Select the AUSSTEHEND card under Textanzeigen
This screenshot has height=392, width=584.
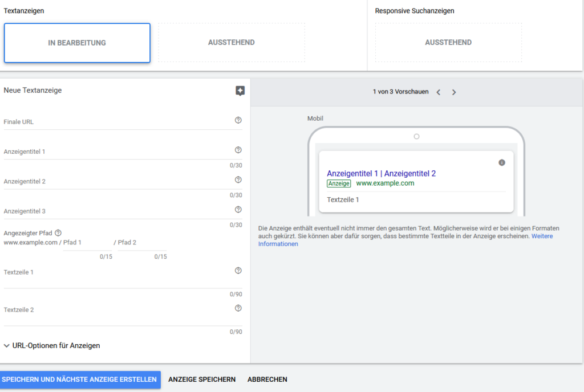pyautogui.click(x=231, y=43)
